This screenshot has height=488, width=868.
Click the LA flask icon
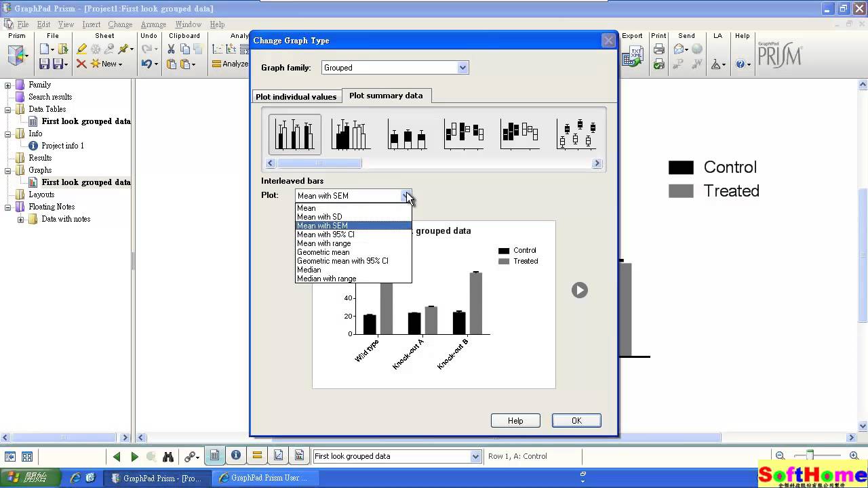[x=715, y=64]
